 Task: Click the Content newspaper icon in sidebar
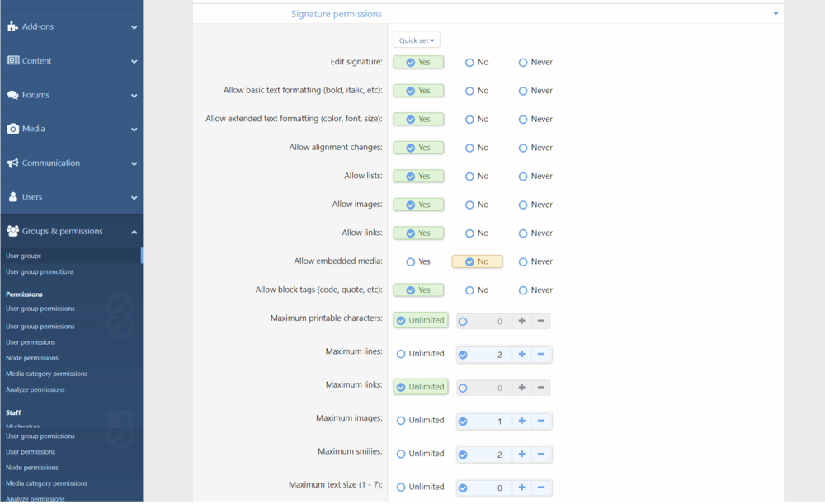(x=12, y=60)
